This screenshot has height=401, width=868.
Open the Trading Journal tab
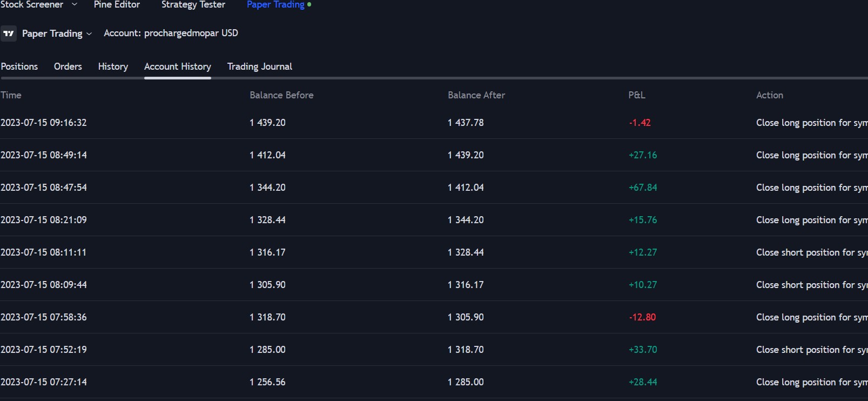coord(259,66)
